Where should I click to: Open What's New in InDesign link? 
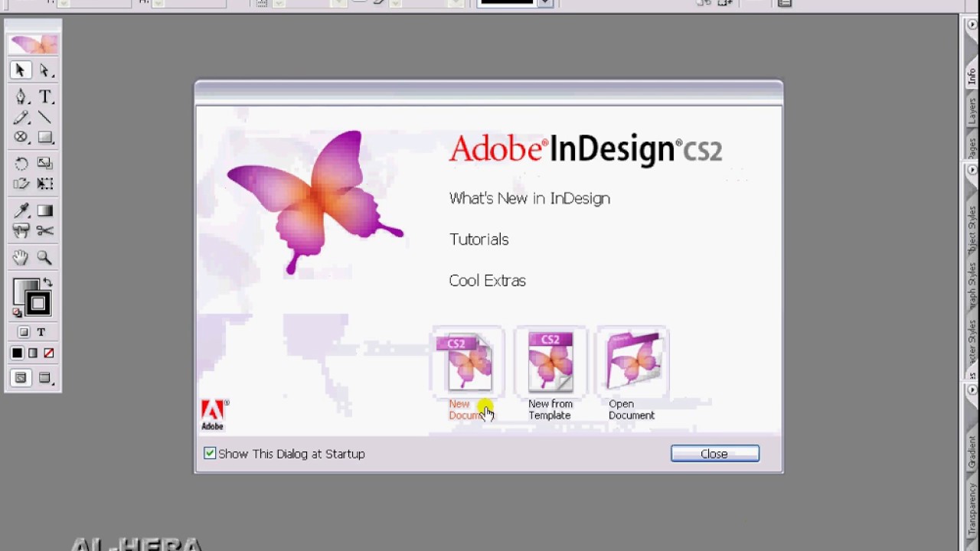pyautogui.click(x=530, y=198)
